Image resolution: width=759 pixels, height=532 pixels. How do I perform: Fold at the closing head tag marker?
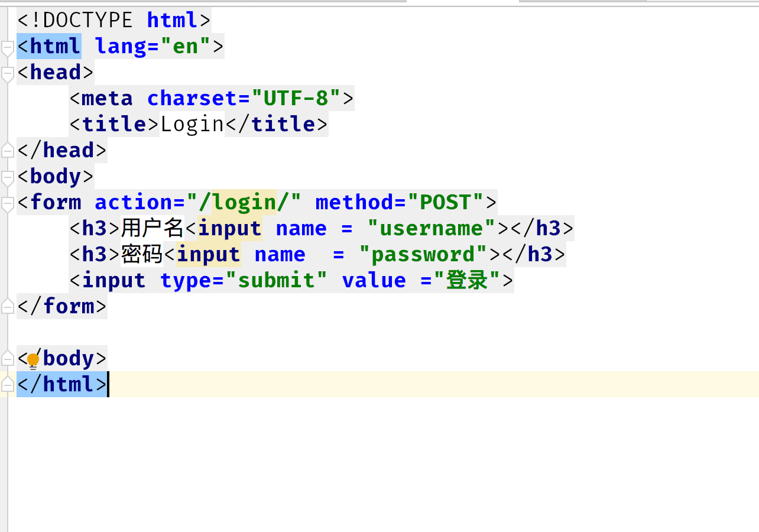[x=8, y=150]
